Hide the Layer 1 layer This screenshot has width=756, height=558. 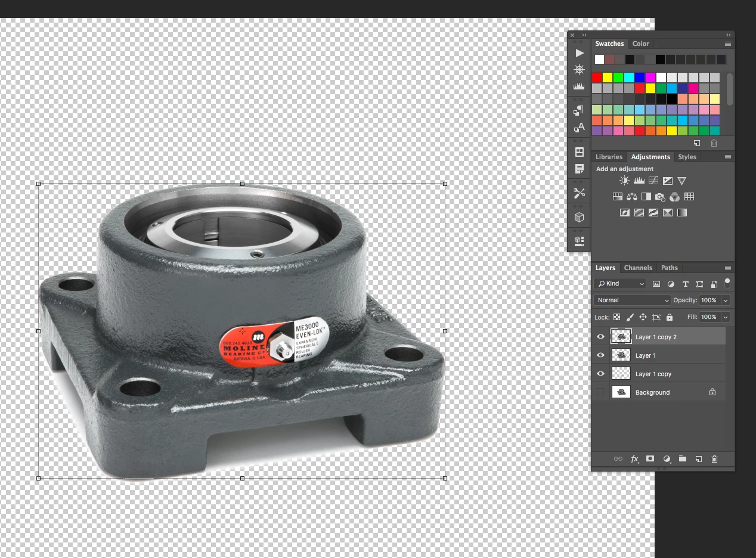pyautogui.click(x=600, y=355)
